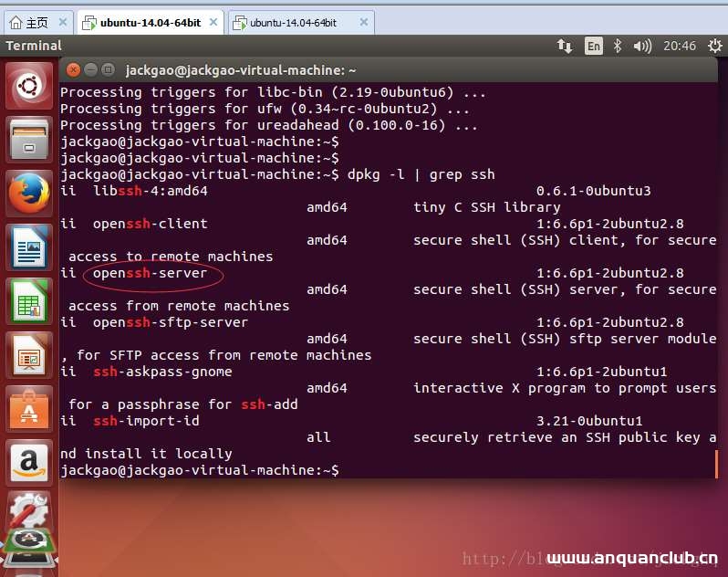Screen dimensions: 728x577
Task: Click the 'libssh-4:amd64' package name
Action: [151, 191]
